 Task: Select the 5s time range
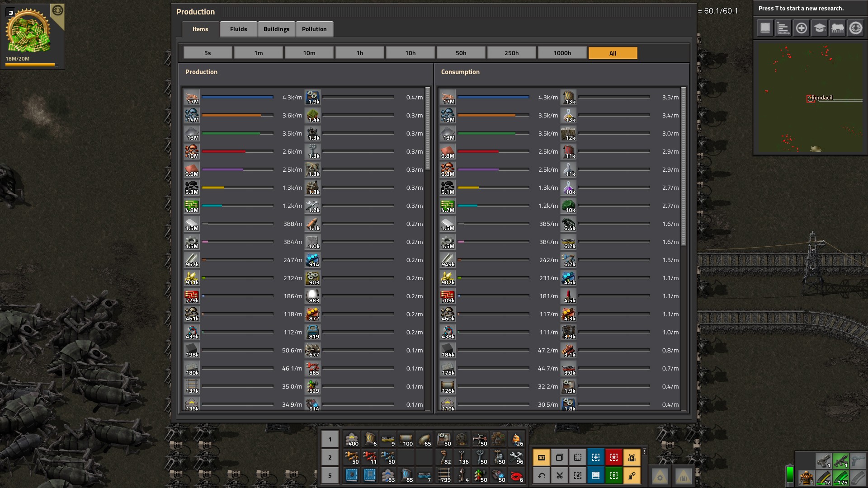pyautogui.click(x=208, y=53)
